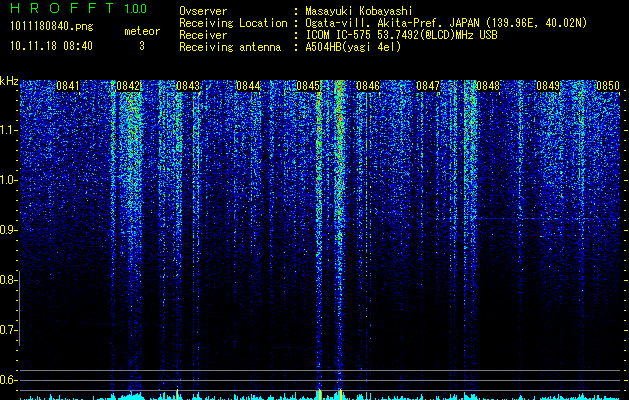Click the Receiver field label
The width and height of the screenshot is (629, 400).
pyautogui.click(x=203, y=35)
